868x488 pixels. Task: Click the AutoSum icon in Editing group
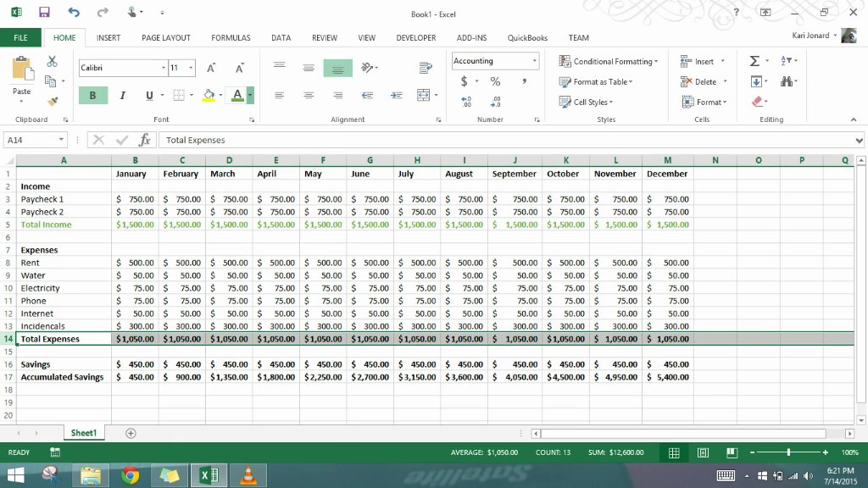[753, 60]
